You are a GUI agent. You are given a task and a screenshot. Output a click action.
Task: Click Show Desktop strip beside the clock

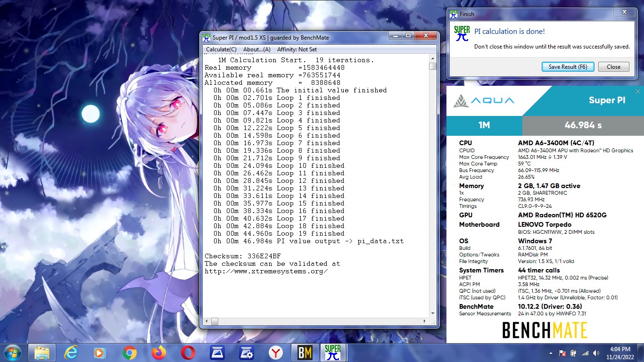tap(641, 353)
